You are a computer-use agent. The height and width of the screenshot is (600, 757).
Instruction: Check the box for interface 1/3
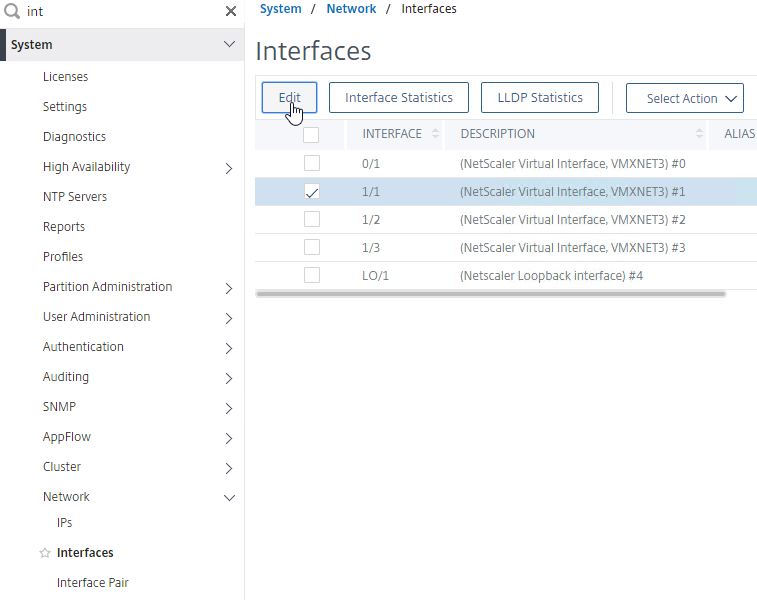312,247
